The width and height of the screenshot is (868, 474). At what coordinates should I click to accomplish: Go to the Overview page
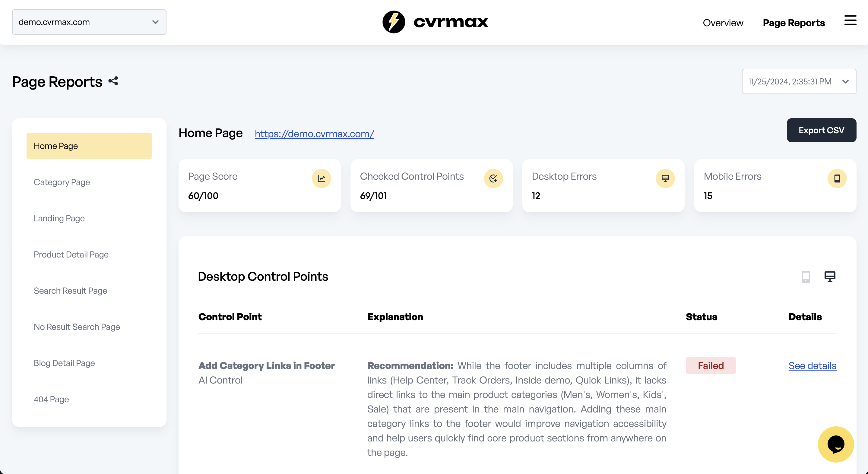(723, 23)
